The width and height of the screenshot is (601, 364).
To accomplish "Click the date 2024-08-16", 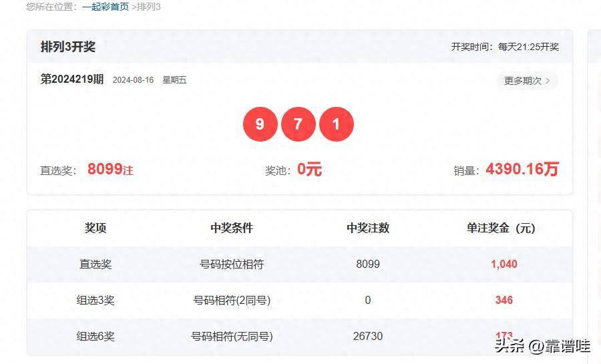I will pyautogui.click(x=133, y=80).
